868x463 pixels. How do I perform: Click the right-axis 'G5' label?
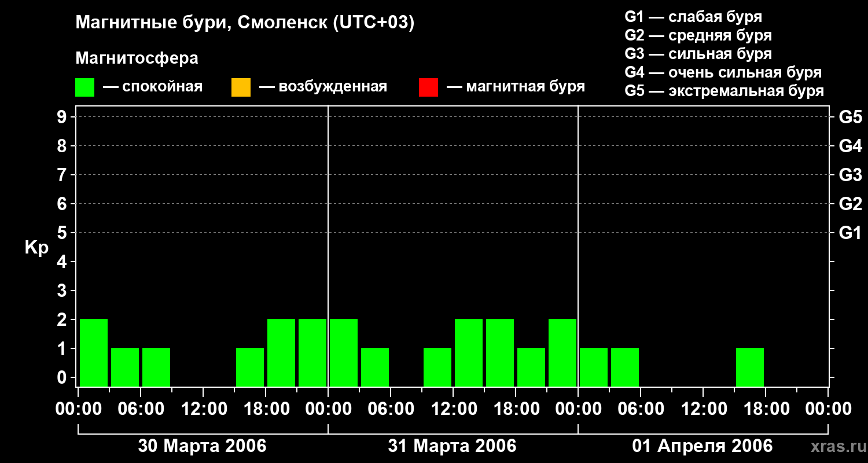[850, 117]
